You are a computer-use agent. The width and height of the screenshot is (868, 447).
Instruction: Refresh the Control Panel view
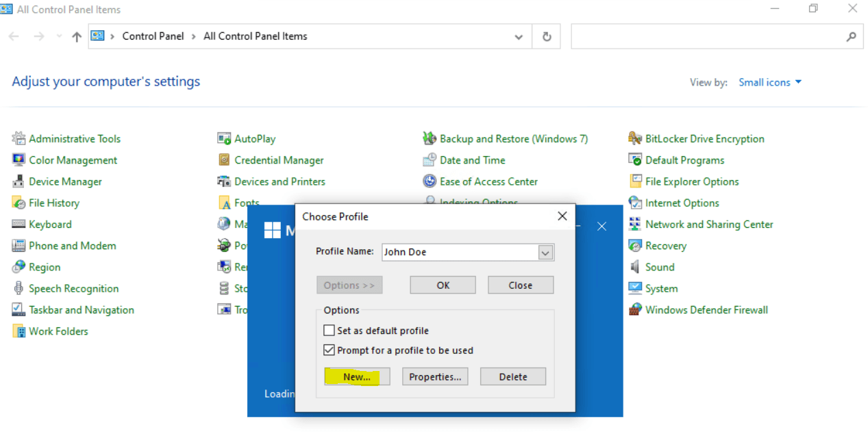[x=546, y=36]
